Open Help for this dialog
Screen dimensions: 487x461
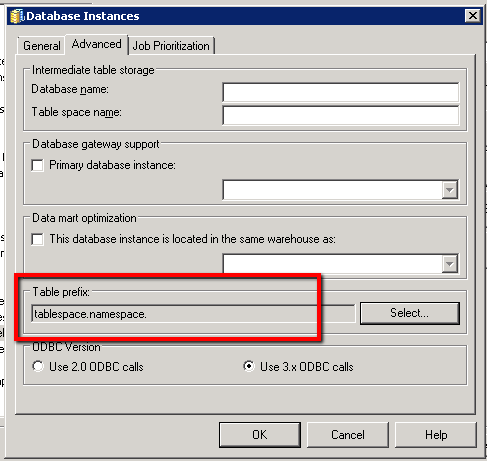436,435
